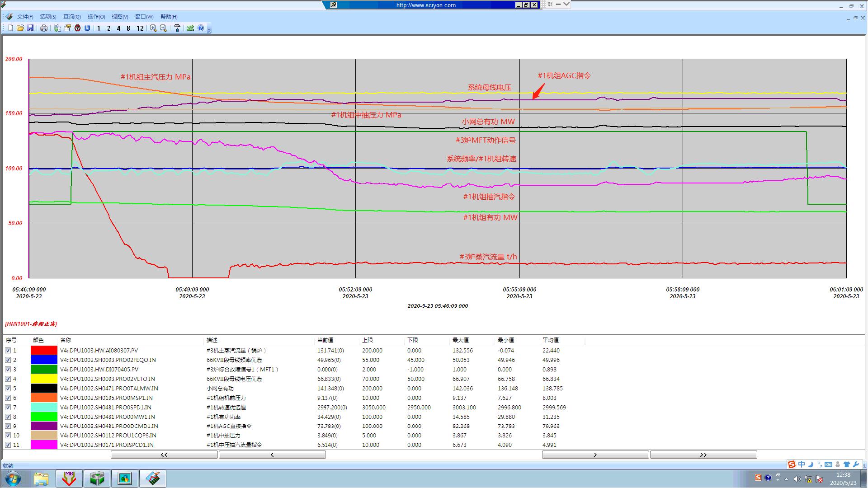Pick the blue color swatch of row 2
Image resolution: width=868 pixels, height=488 pixels.
coord(44,360)
